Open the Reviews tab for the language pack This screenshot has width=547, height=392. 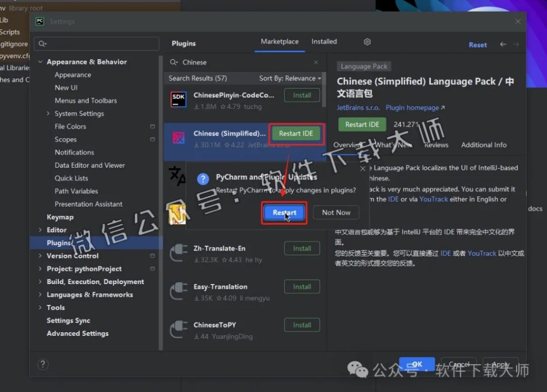tap(436, 145)
